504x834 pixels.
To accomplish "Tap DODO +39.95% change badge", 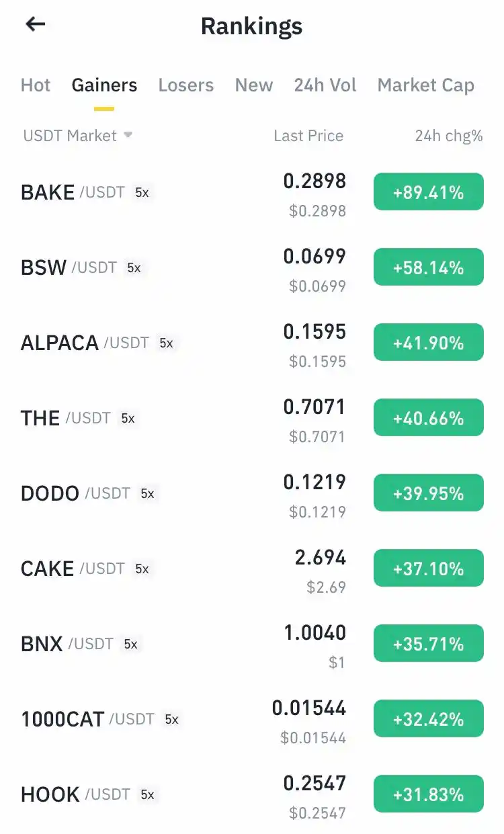I will point(428,493).
